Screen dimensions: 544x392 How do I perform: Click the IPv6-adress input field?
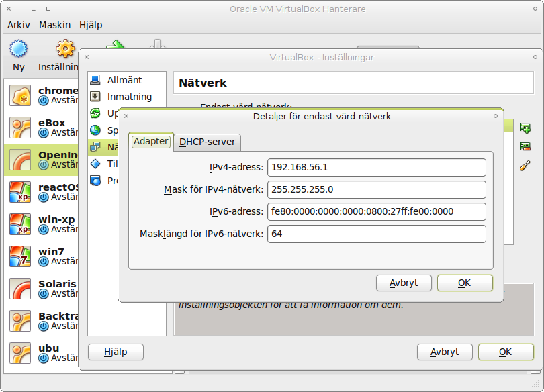[x=376, y=211]
